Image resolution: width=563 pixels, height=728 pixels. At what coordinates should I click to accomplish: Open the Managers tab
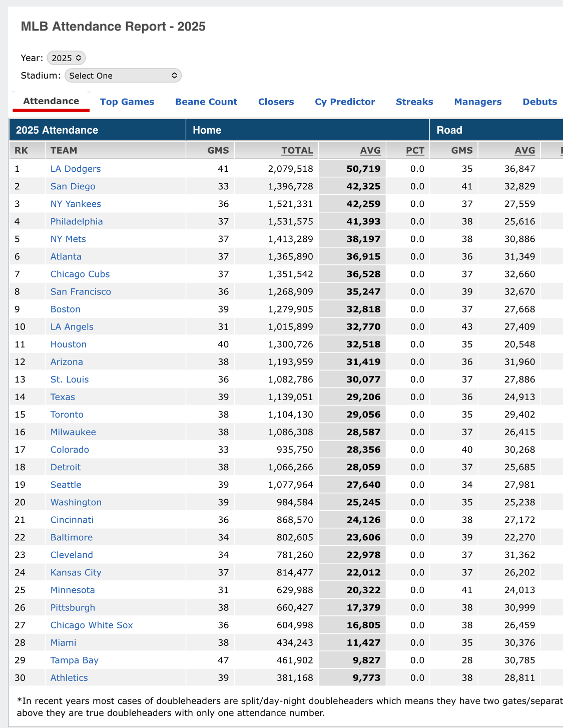pyautogui.click(x=478, y=102)
